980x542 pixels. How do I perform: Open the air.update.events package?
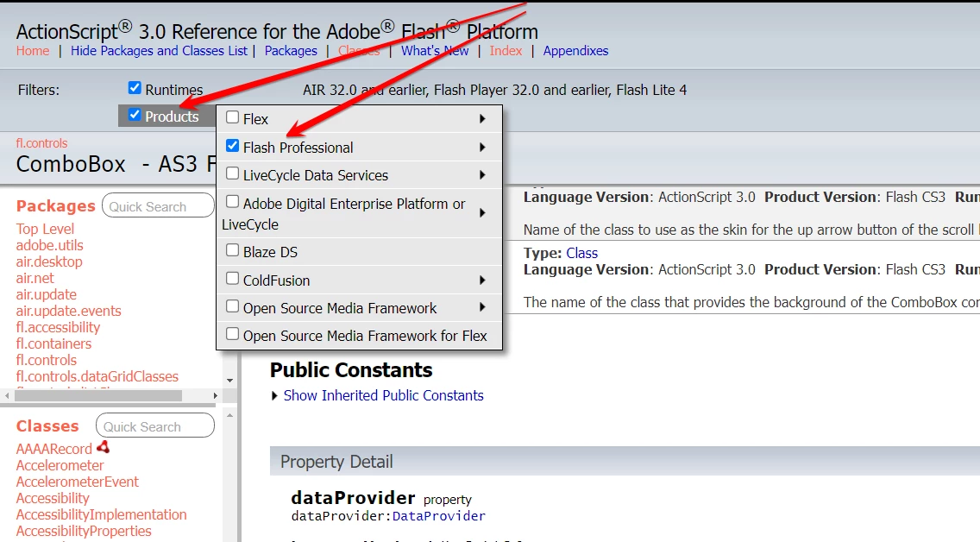point(69,311)
